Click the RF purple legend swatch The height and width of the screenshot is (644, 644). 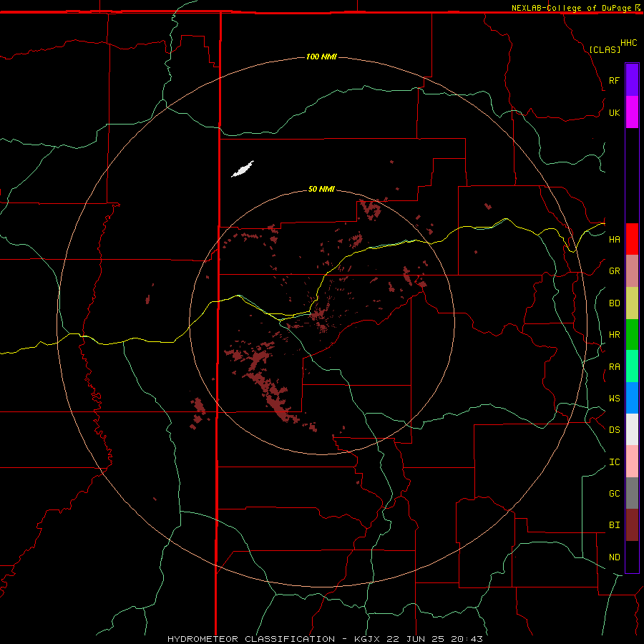pyautogui.click(x=632, y=80)
